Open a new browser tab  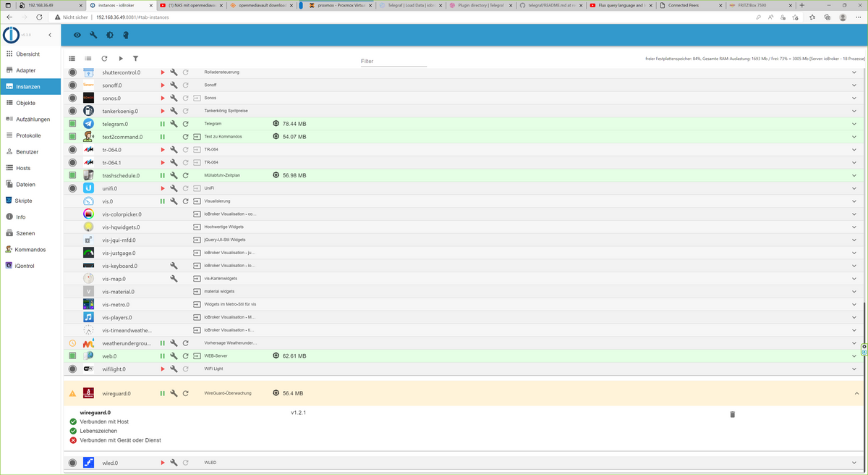click(801, 5)
